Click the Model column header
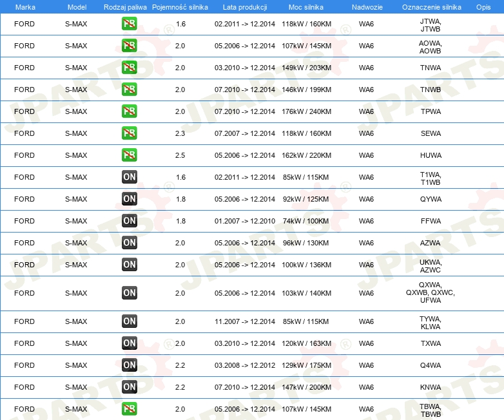The height and width of the screenshot is (420, 504). [77, 7]
